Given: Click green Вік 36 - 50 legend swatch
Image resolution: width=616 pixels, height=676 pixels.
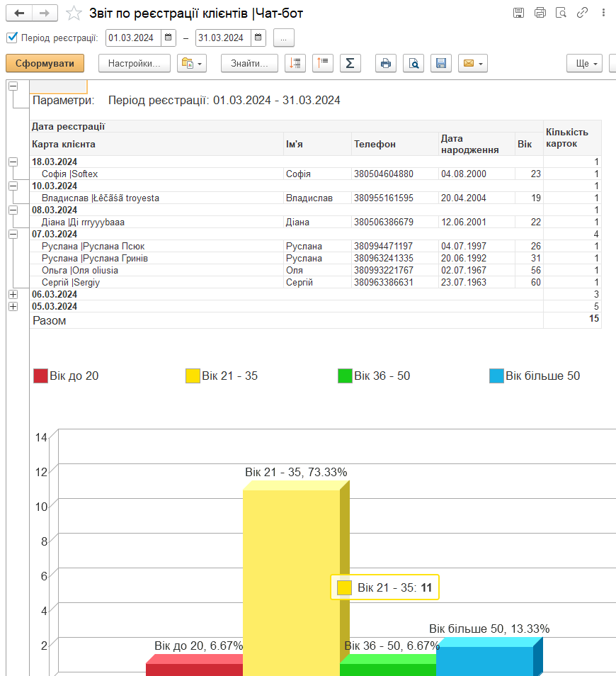Looking at the screenshot, I should (345, 376).
